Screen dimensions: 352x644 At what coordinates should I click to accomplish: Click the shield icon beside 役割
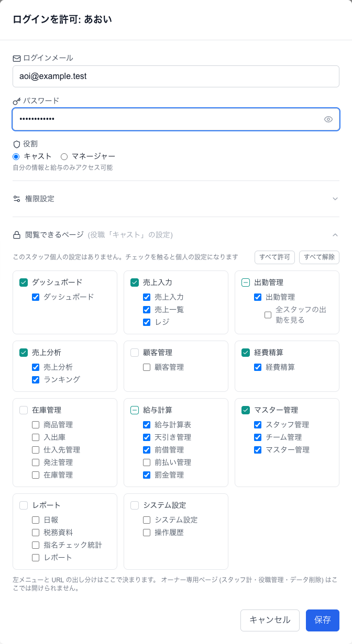(x=17, y=144)
